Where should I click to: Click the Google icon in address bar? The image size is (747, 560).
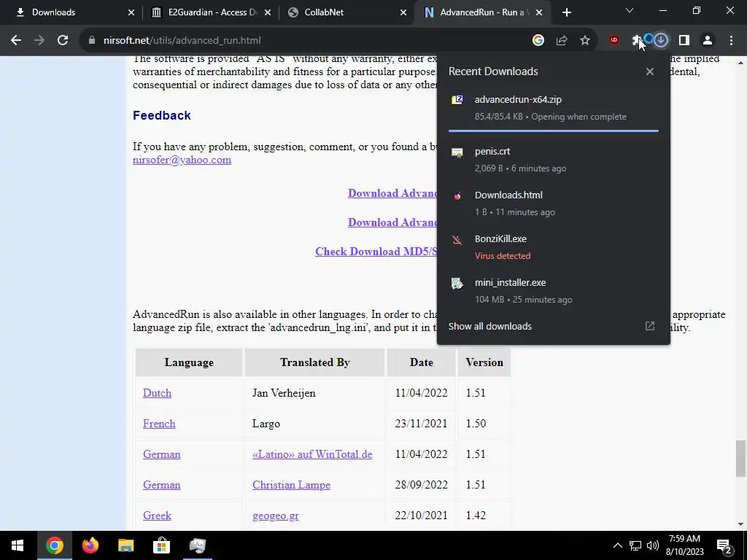(x=538, y=41)
